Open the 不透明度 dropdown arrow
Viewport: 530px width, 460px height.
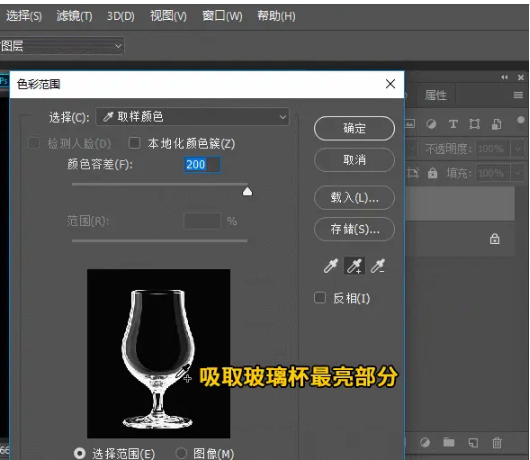(517, 148)
